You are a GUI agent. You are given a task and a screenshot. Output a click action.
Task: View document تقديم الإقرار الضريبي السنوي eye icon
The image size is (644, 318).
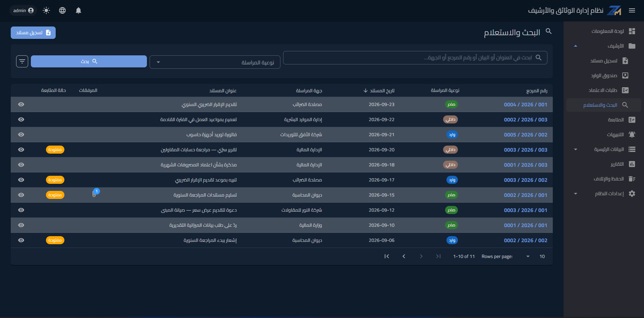[21, 104]
